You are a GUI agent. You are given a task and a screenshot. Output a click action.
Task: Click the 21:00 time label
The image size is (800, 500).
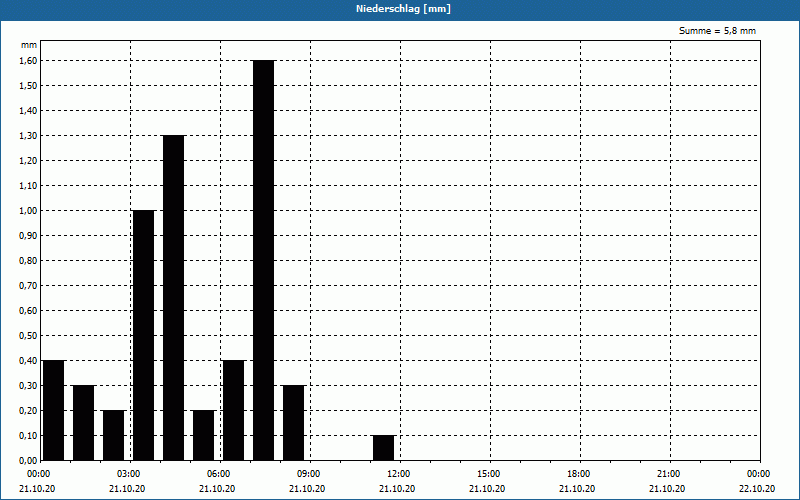coord(668,474)
